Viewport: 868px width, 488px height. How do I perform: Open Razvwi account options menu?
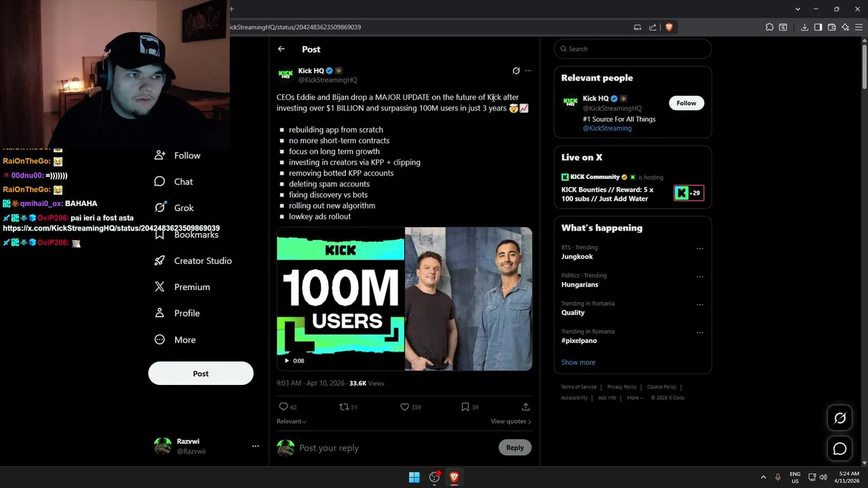[x=256, y=446]
